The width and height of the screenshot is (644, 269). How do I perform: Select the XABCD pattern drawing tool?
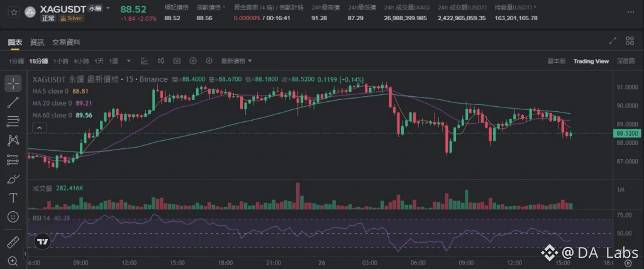tap(13, 140)
